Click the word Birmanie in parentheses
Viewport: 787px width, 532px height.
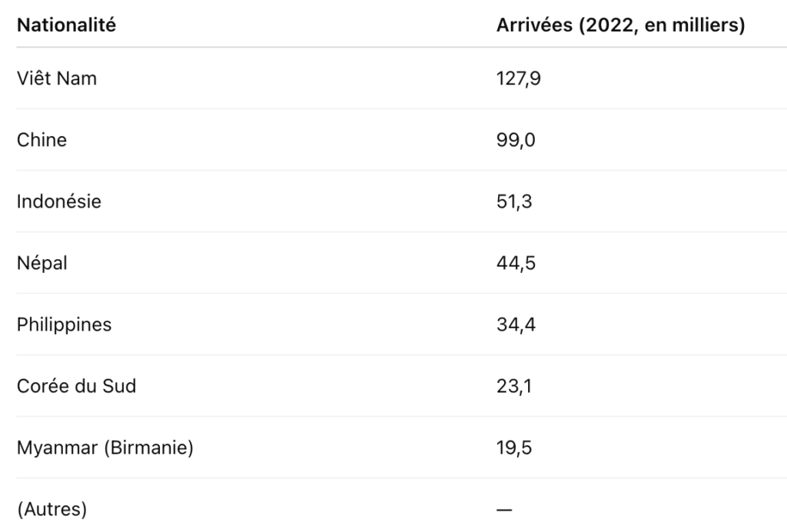148,447
